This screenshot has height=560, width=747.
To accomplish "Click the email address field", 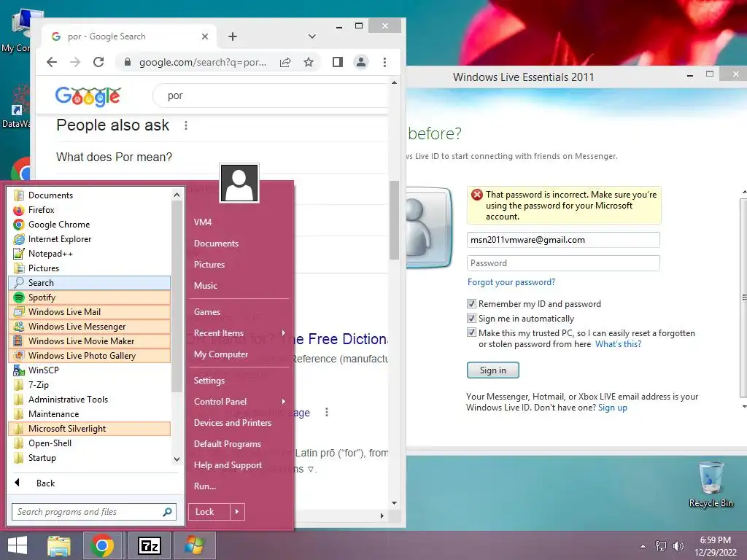I will pyautogui.click(x=563, y=239).
